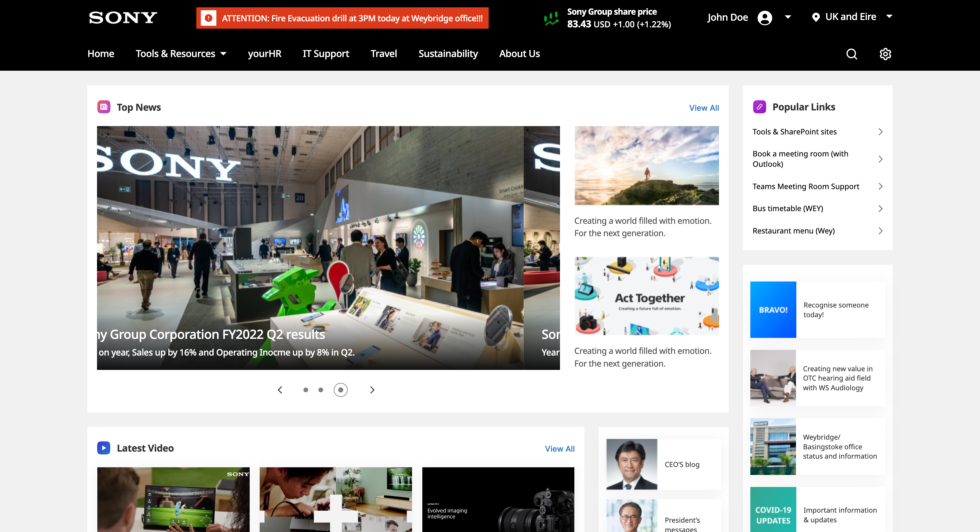Open the CEO'S blog thumbnail
980x532 pixels.
[632, 464]
